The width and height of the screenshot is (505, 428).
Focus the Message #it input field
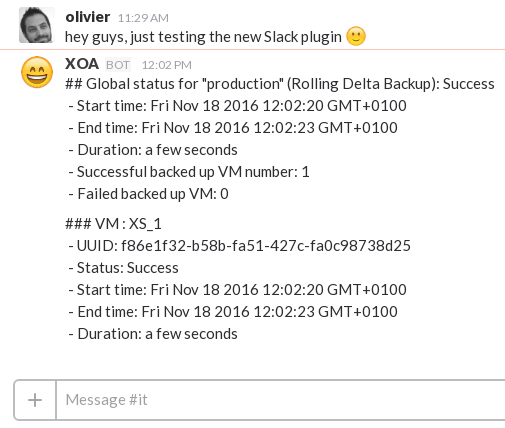click(280, 400)
